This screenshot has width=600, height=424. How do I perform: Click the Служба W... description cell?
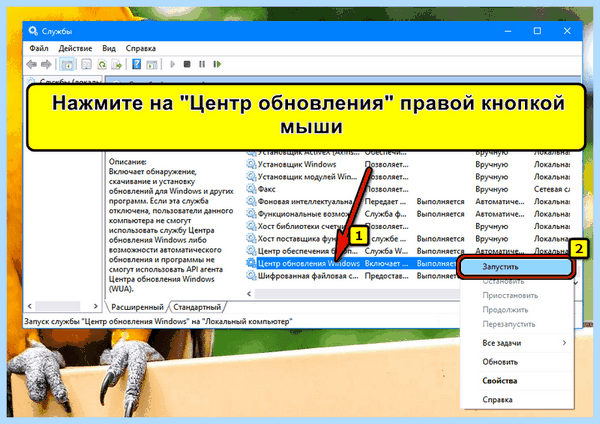tap(386, 251)
